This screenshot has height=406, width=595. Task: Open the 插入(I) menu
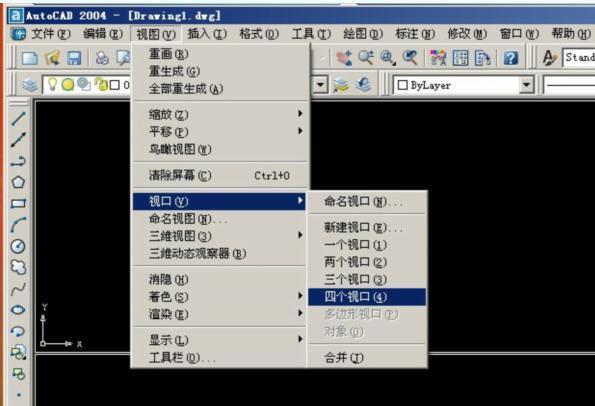(x=207, y=34)
